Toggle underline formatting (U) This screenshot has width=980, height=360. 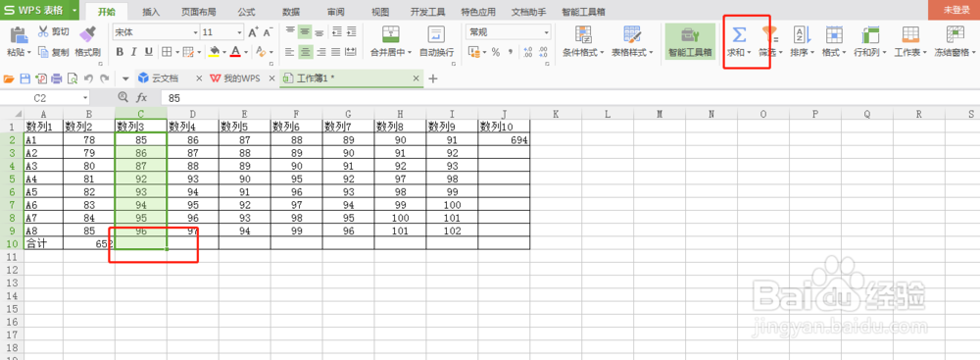149,52
